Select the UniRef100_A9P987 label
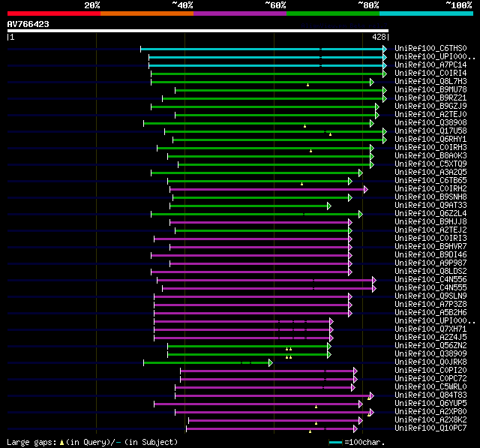Viewport: 480px width, 448px height. [x=430, y=263]
